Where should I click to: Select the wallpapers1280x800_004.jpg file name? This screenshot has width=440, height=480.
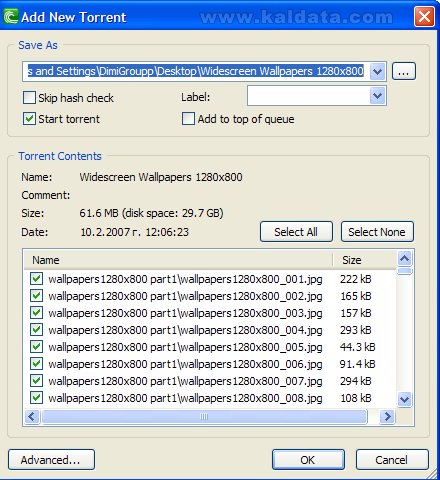point(185,330)
